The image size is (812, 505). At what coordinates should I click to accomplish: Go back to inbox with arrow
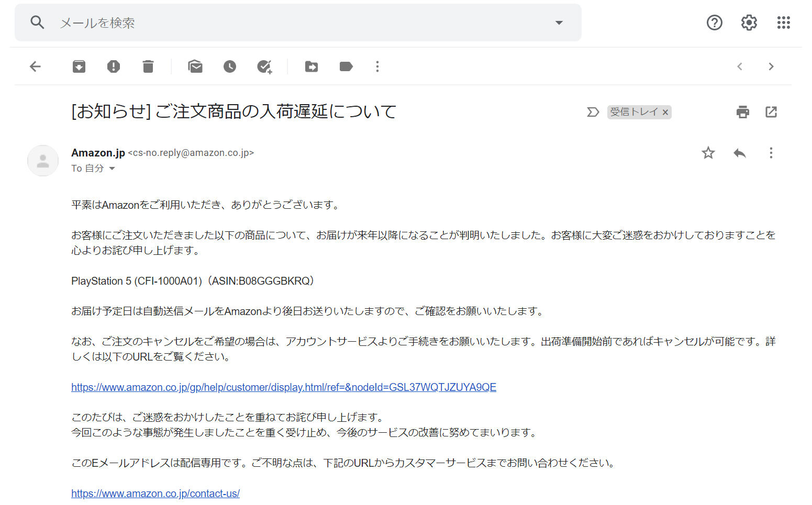[x=35, y=66]
